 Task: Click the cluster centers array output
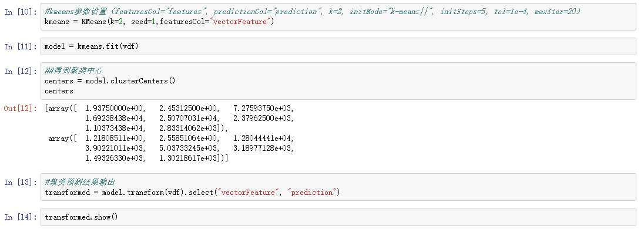[x=170, y=133]
